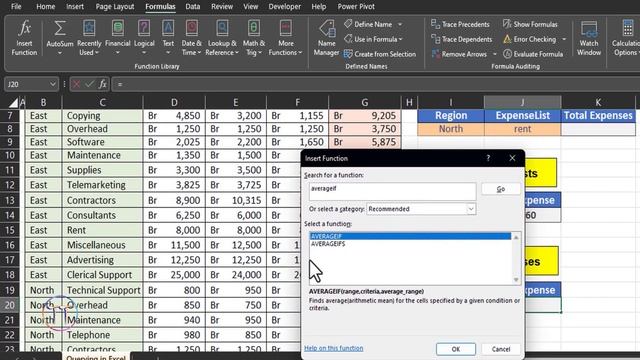This screenshot has width=640, height=360.
Task: Click Go in Insert Function dialog
Action: (x=501, y=189)
